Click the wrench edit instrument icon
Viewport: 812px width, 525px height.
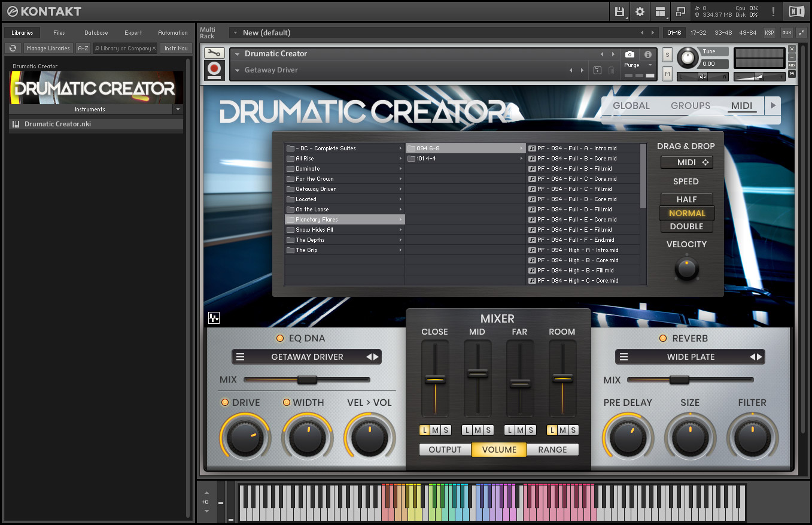tap(213, 53)
